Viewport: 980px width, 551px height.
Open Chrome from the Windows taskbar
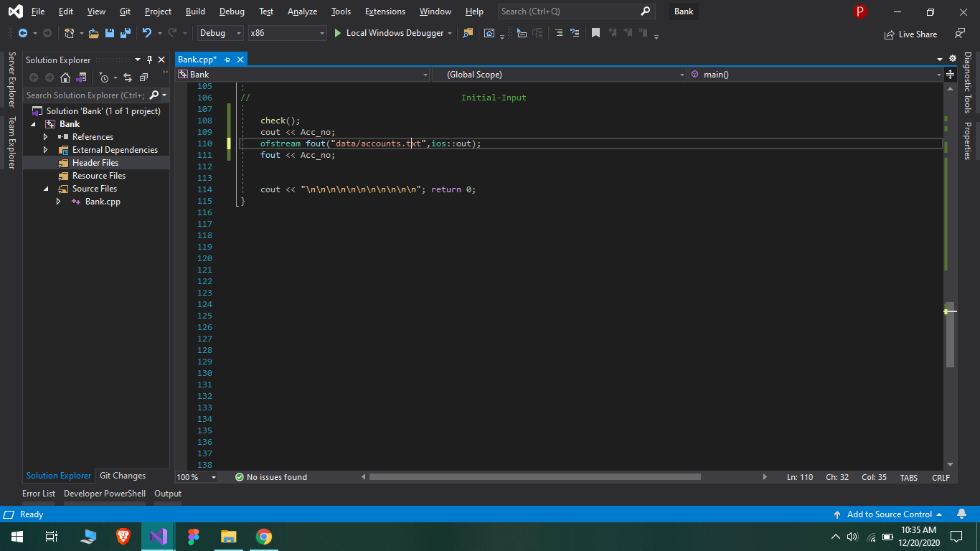264,536
